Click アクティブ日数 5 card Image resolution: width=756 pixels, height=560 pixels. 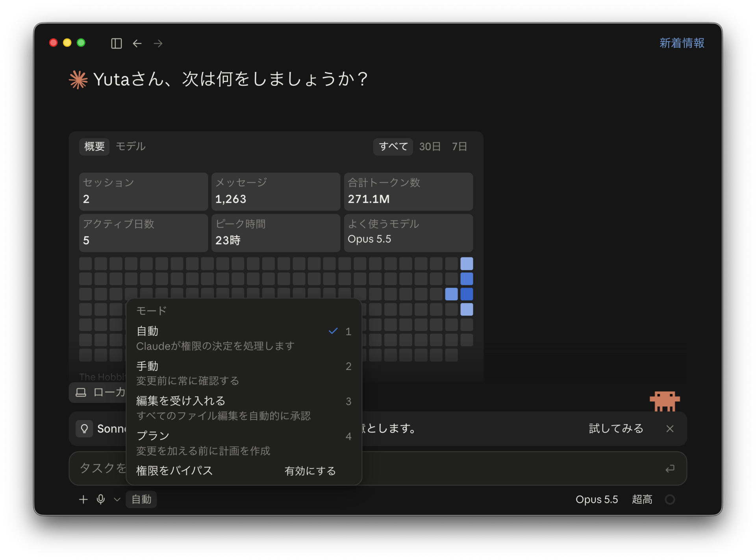(143, 233)
